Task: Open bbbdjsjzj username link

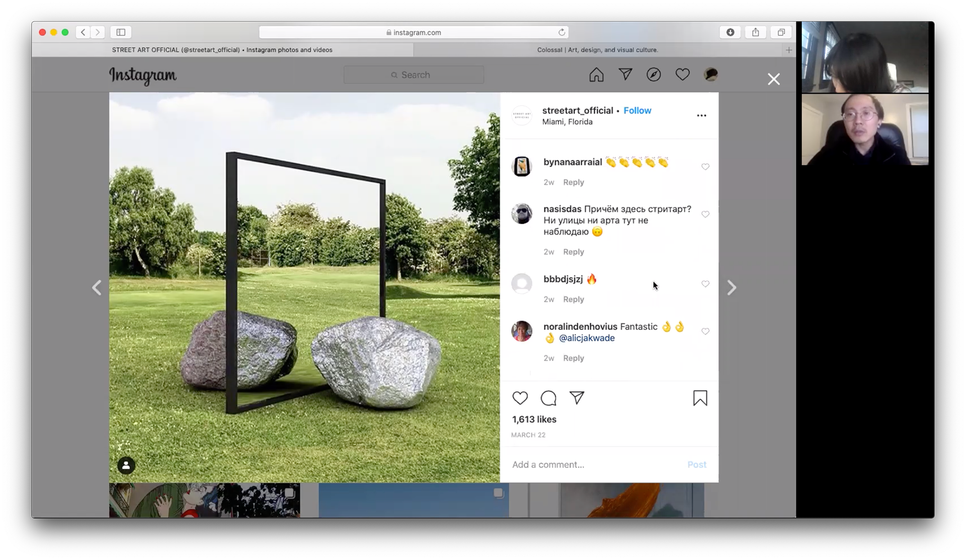Action: pos(563,279)
